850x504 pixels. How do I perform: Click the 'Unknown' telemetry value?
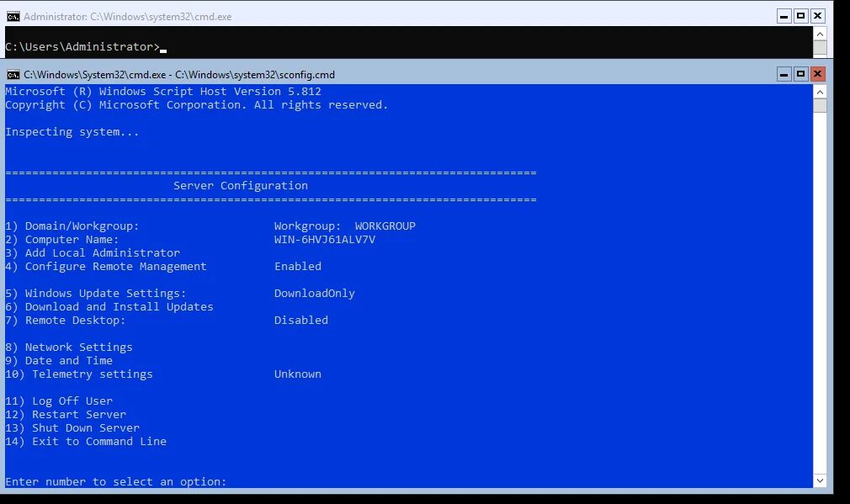coord(298,374)
